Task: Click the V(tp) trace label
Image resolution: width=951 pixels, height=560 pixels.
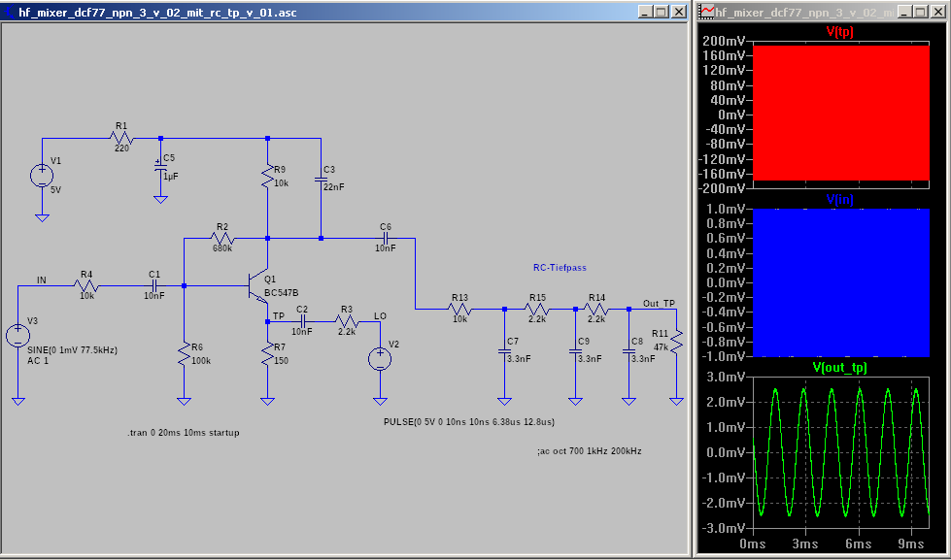Action: click(x=838, y=32)
